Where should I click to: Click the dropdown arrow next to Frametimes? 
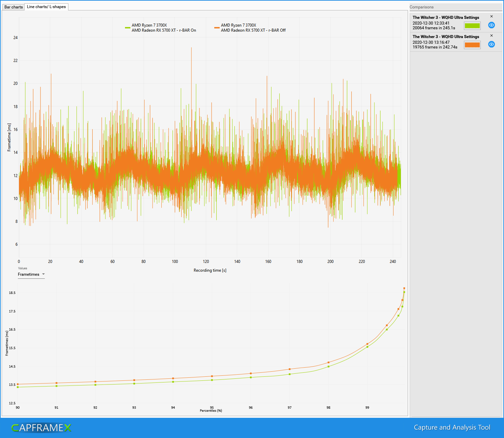coord(43,274)
